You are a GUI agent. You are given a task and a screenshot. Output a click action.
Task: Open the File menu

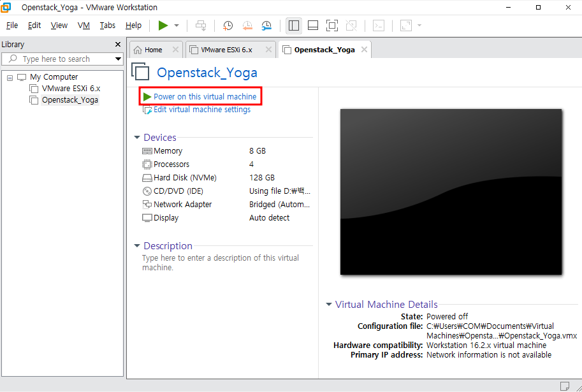12,25
